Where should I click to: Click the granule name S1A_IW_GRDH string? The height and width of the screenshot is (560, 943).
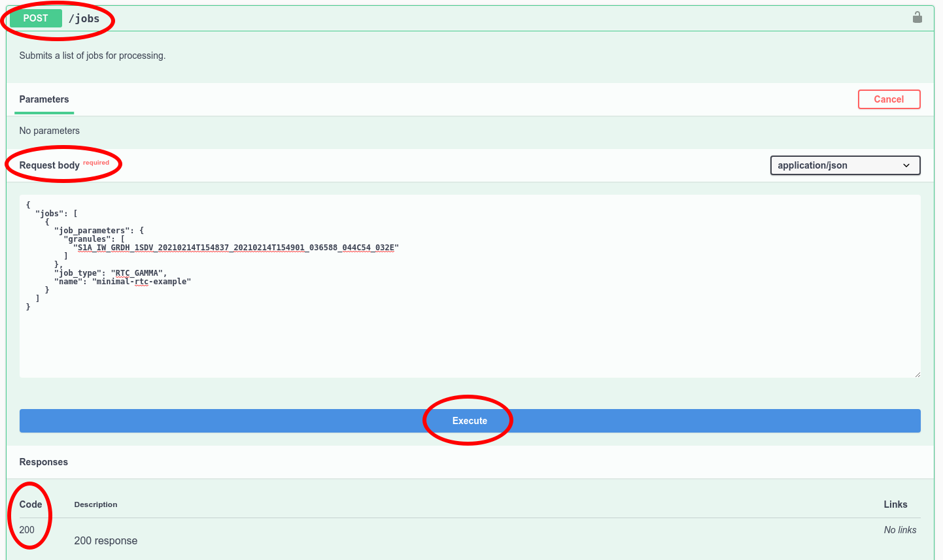pyautogui.click(x=236, y=248)
